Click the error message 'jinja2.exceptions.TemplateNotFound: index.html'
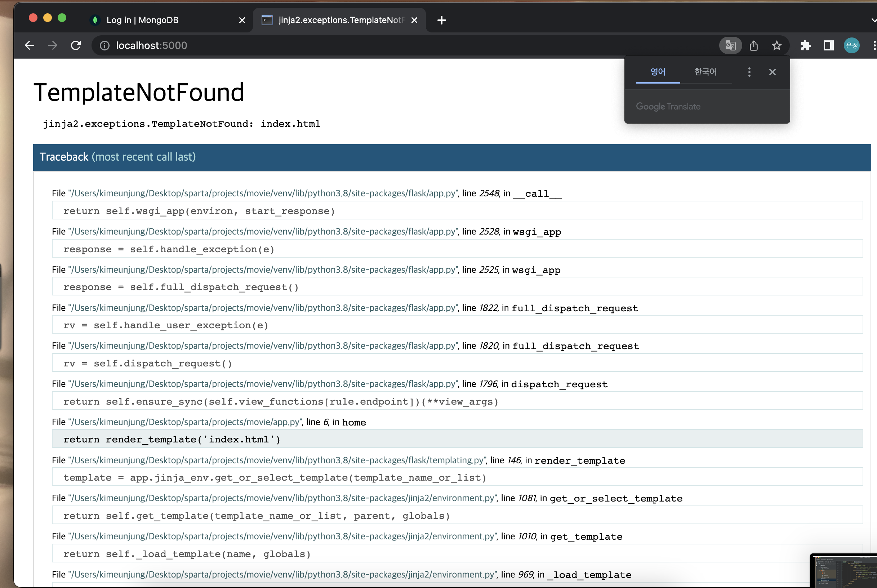877x588 pixels. (x=182, y=124)
